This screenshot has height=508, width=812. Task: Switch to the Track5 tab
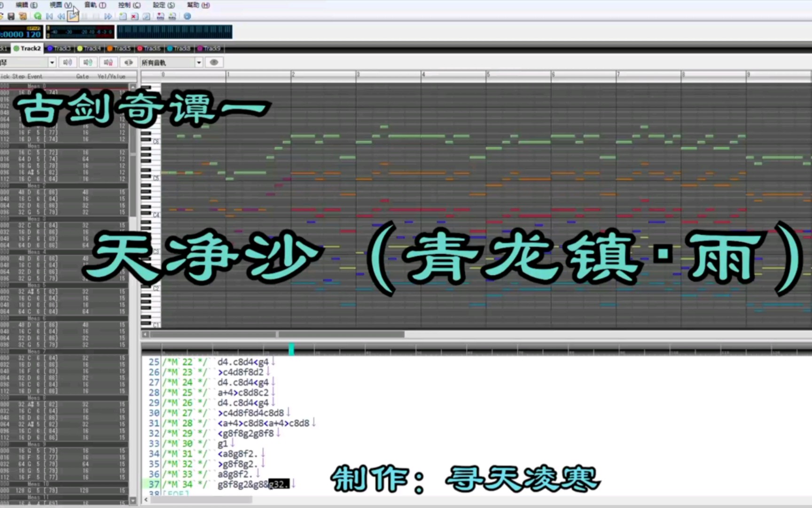click(119, 48)
